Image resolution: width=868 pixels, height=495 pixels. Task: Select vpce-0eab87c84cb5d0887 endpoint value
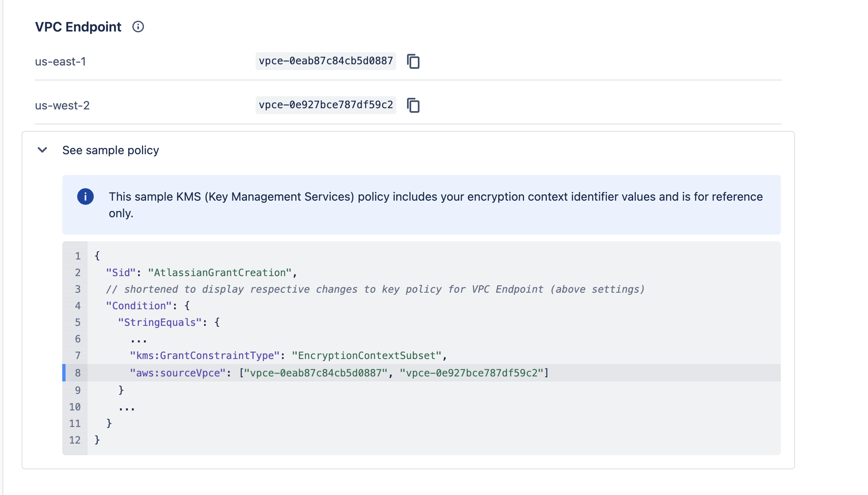pos(326,61)
